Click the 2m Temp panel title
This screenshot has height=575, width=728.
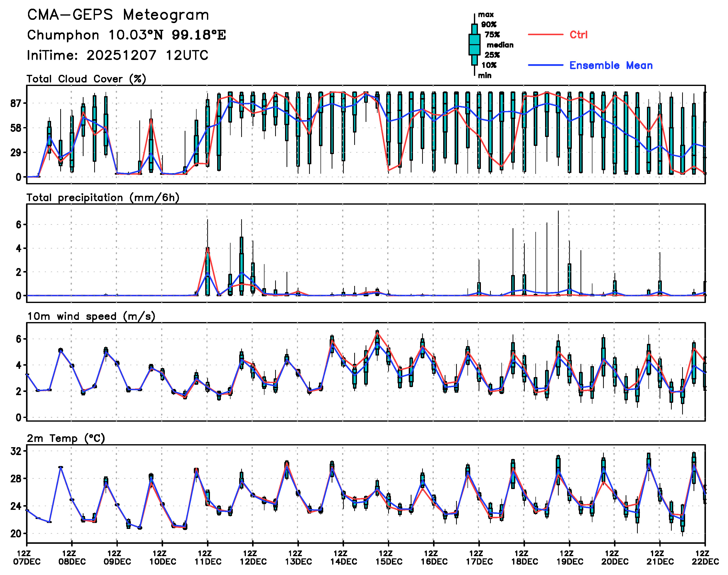point(66,438)
